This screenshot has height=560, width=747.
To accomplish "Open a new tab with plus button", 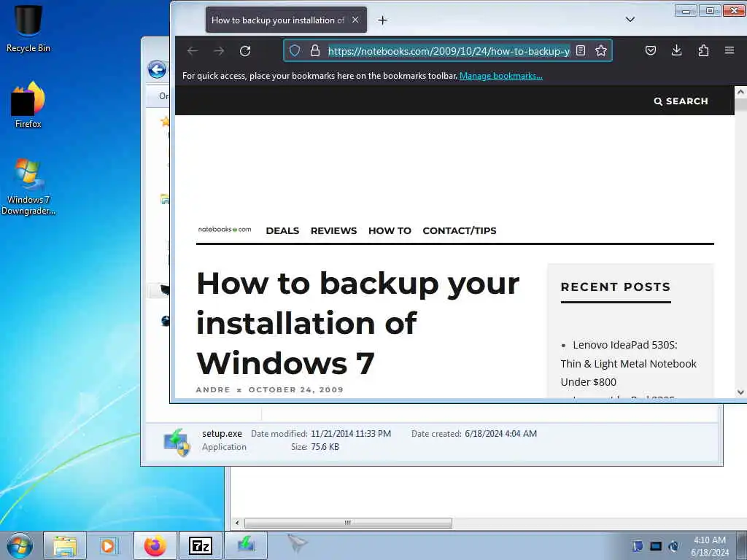I will (x=382, y=20).
